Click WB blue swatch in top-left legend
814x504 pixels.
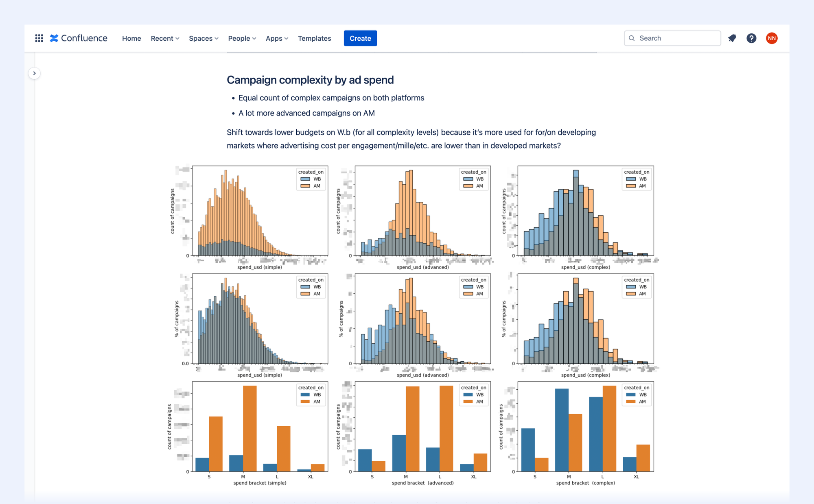point(305,179)
